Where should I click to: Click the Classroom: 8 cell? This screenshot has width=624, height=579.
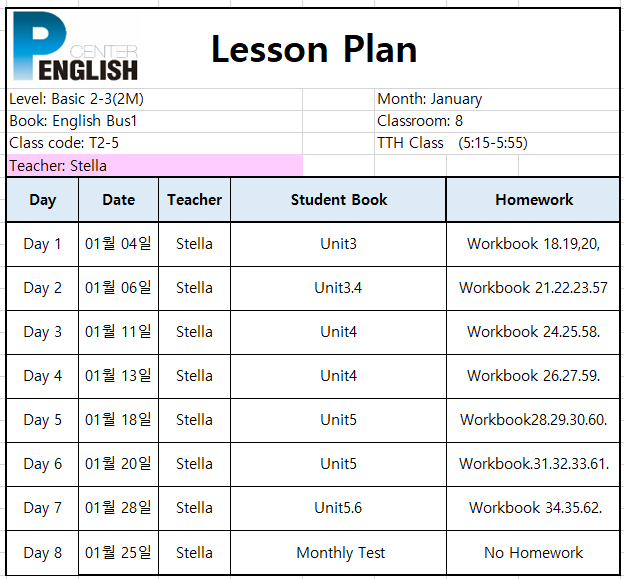point(497,121)
